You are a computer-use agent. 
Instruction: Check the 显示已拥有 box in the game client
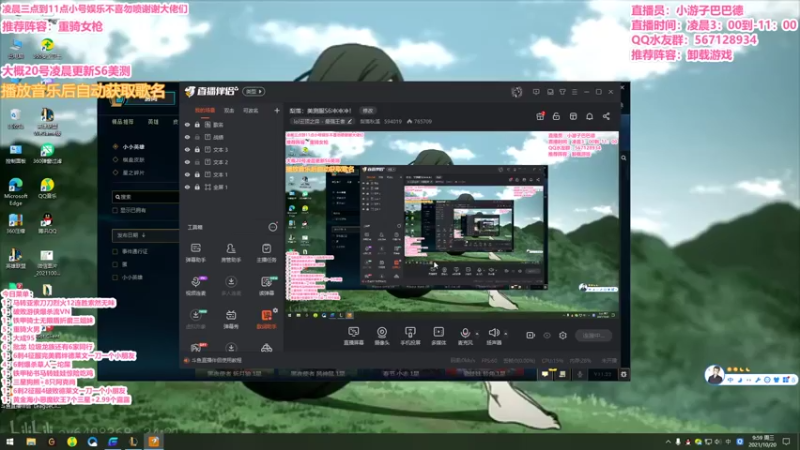[x=115, y=210]
